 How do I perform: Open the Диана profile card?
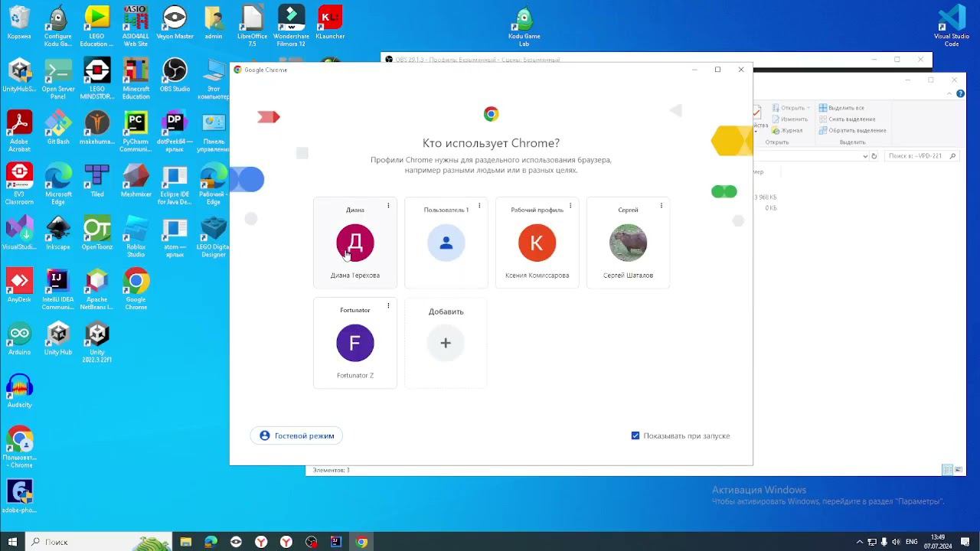[x=354, y=243]
